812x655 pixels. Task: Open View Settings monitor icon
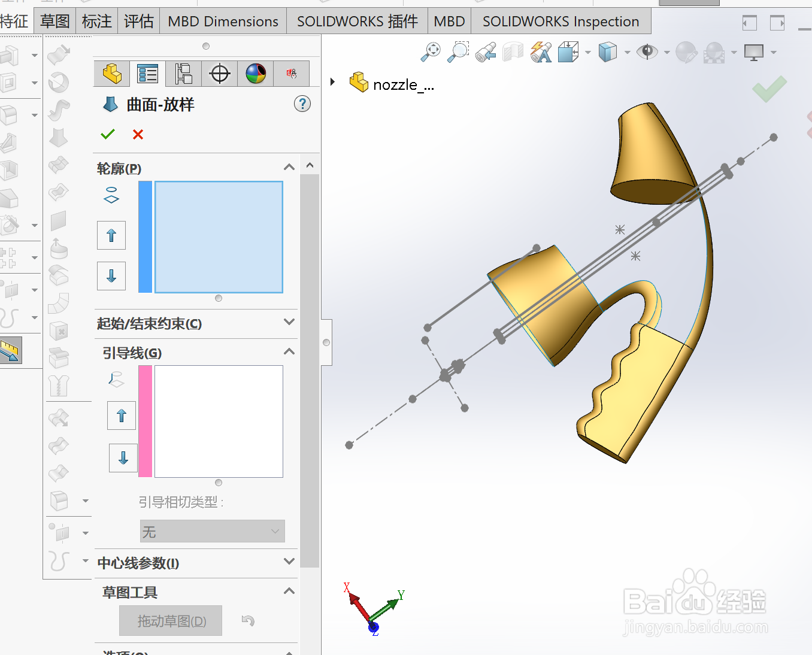pos(754,52)
